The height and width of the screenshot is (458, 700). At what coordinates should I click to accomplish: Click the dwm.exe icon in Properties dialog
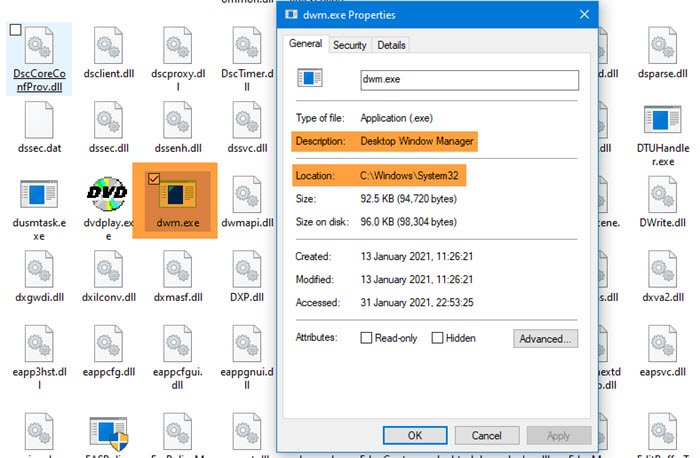pyautogui.click(x=310, y=78)
